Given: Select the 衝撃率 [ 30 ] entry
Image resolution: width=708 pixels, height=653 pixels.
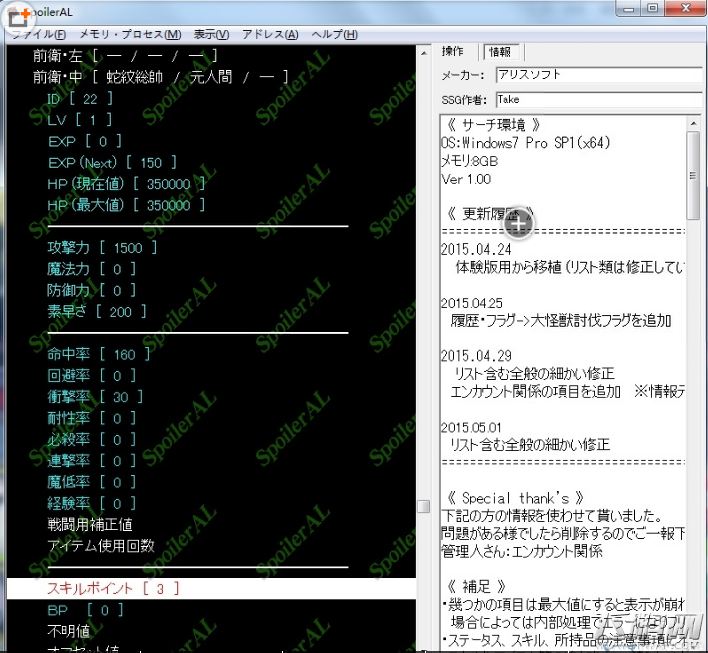Looking at the screenshot, I should (95, 397).
